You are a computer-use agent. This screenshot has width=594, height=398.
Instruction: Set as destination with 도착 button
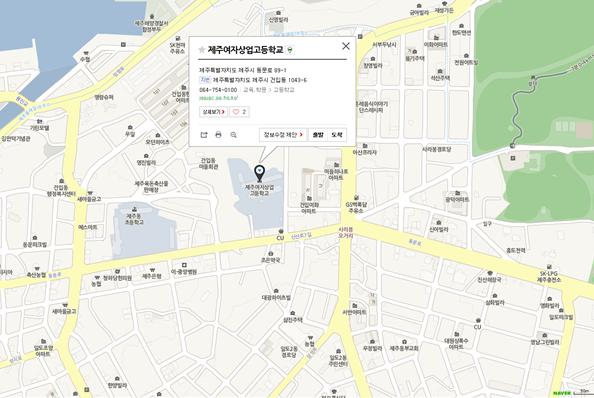click(x=337, y=134)
